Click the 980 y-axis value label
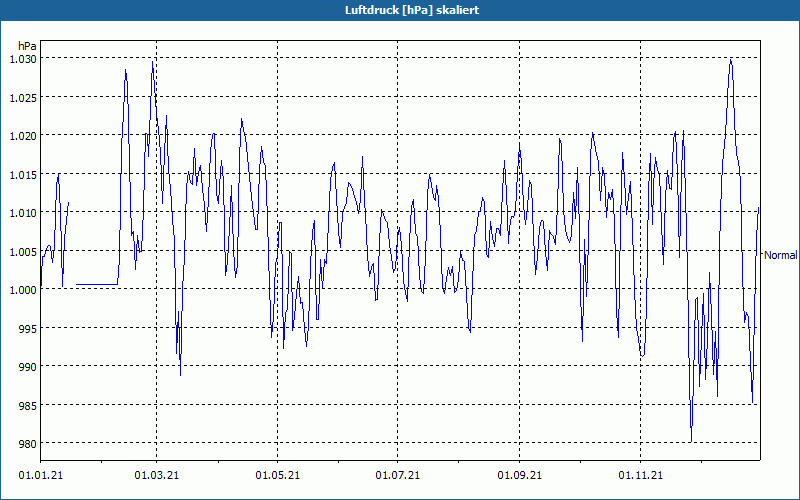This screenshot has width=800, height=500. (x=28, y=444)
